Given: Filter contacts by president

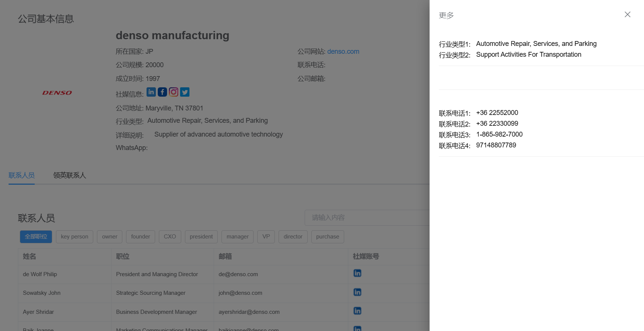Looking at the screenshot, I should pos(201,237).
